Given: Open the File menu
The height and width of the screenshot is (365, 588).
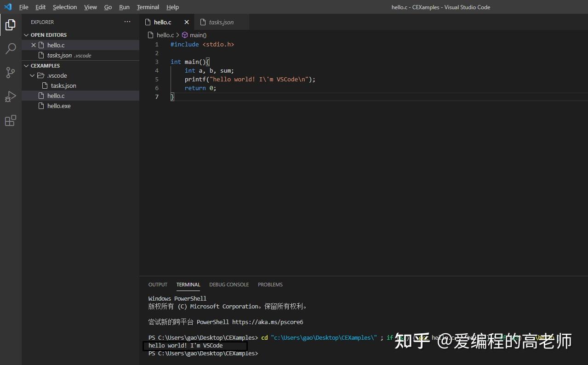Looking at the screenshot, I should (23, 7).
